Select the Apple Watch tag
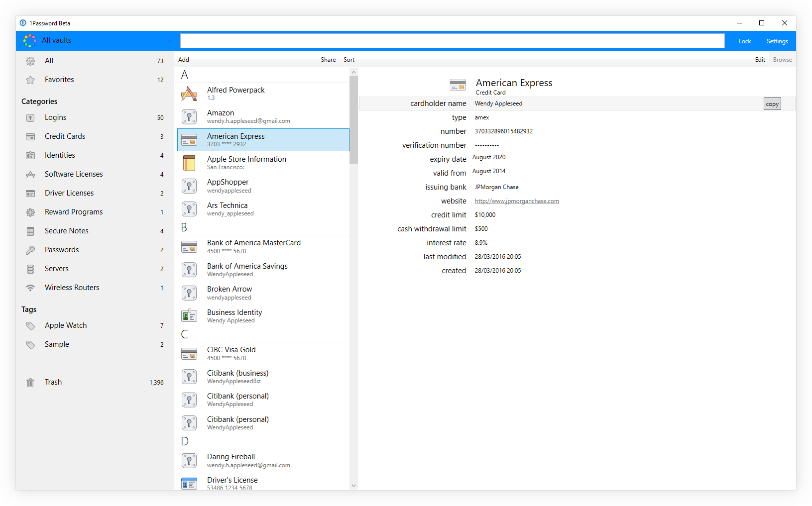Viewport: 812px width, 506px height. coord(95,326)
